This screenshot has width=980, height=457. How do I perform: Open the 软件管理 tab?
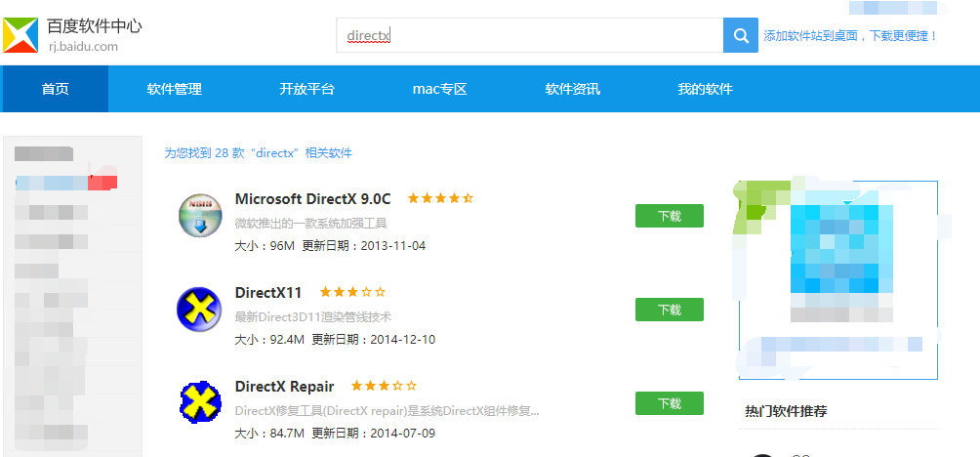(175, 89)
